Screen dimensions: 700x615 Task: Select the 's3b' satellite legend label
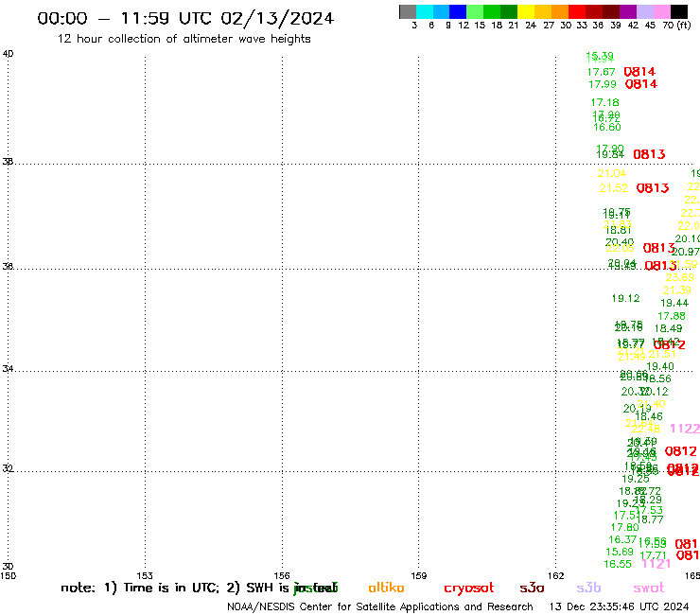(588, 588)
